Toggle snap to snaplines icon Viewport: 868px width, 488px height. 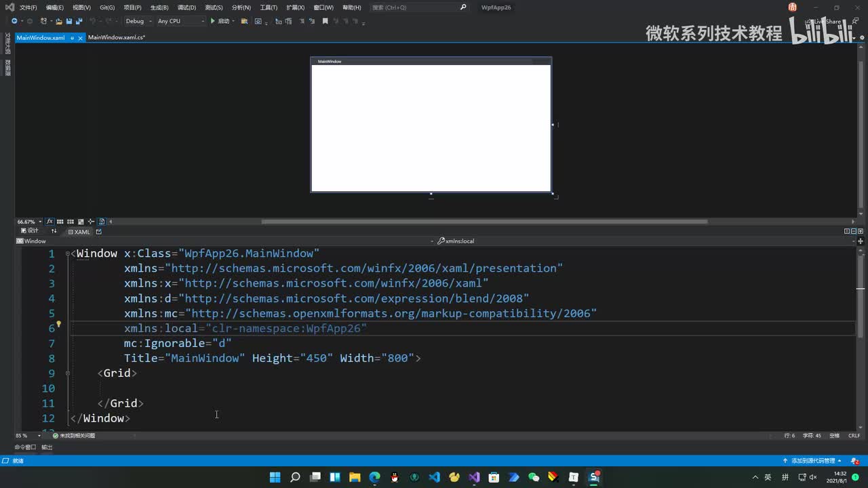[91, 222]
